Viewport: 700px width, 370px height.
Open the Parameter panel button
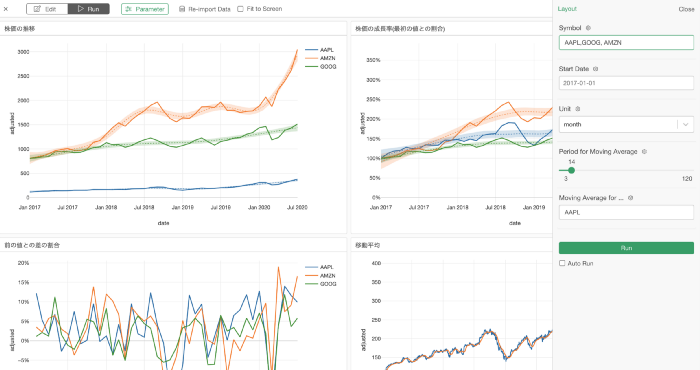145,9
